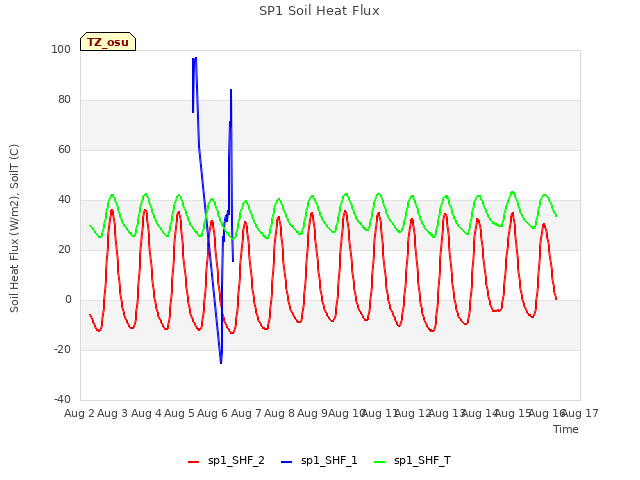Click the red sp1_SHF_2 legend swatch
The image size is (640, 480).
coord(193,462)
